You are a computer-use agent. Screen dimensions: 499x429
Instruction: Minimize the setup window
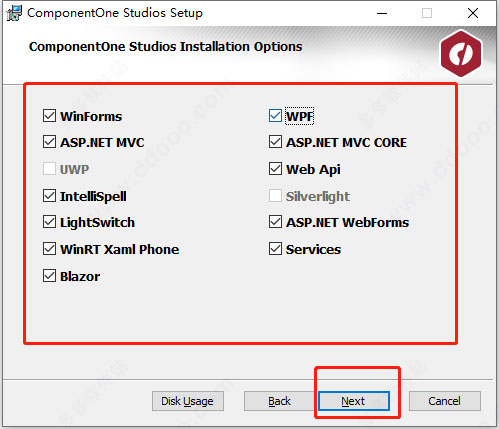click(x=382, y=13)
